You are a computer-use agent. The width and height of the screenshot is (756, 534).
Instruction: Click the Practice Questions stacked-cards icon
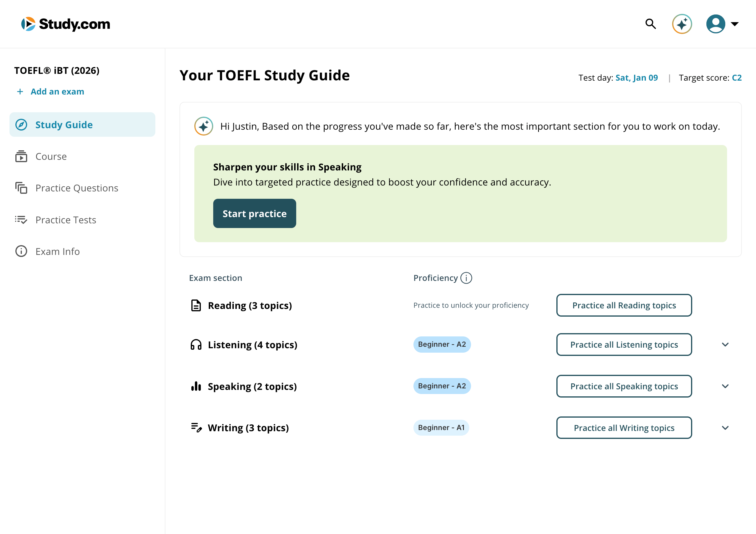[21, 188]
